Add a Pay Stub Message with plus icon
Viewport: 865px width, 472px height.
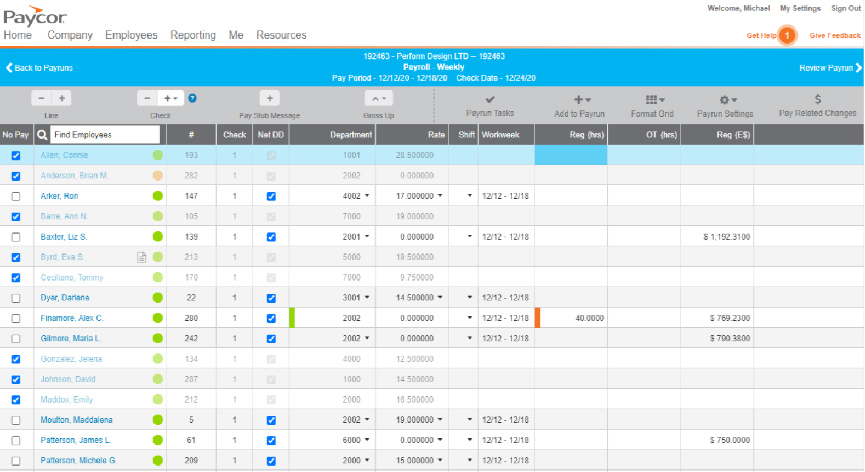click(270, 98)
